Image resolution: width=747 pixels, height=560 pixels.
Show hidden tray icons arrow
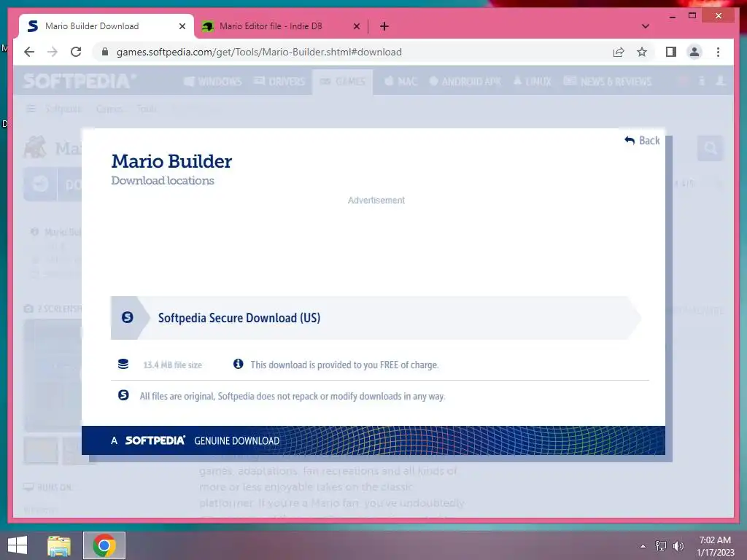(x=643, y=546)
